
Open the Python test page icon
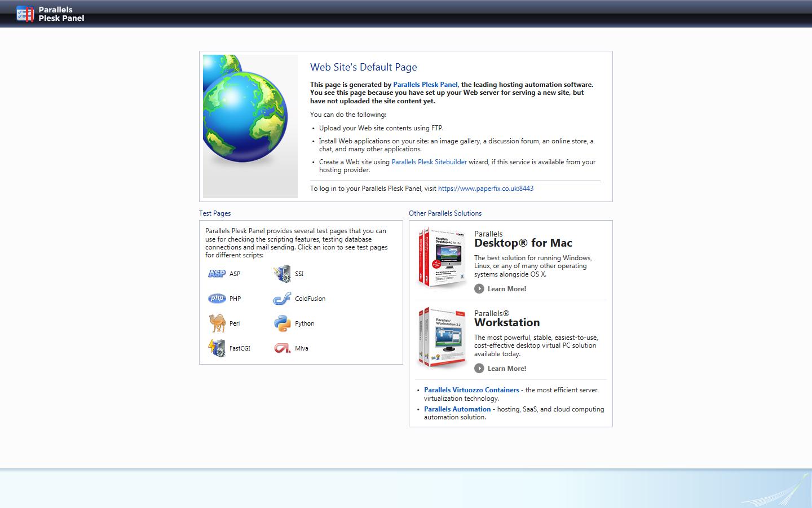[x=282, y=323]
